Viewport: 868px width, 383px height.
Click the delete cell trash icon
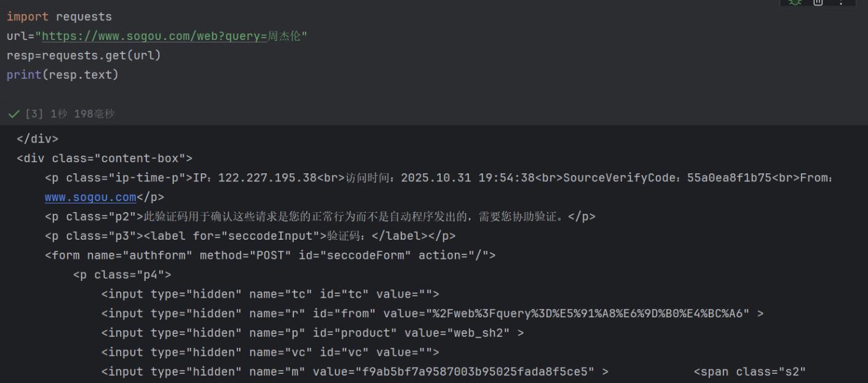pos(818,2)
